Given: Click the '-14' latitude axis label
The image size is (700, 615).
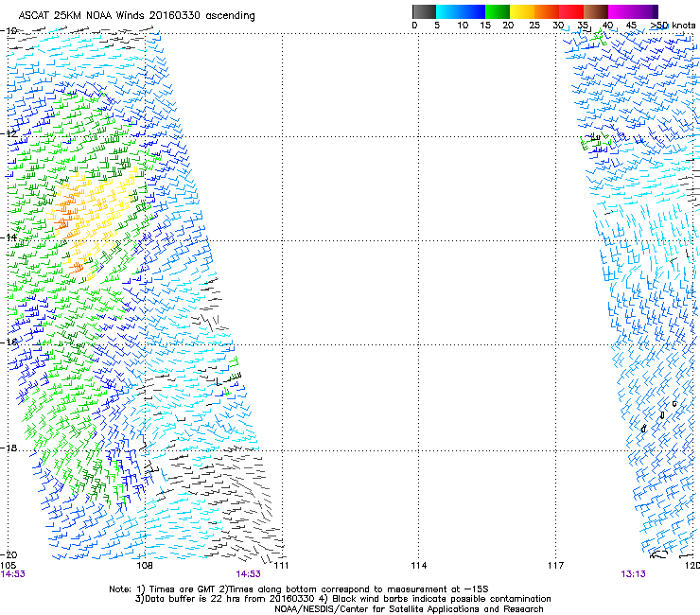Looking at the screenshot, I should pos(9,237).
